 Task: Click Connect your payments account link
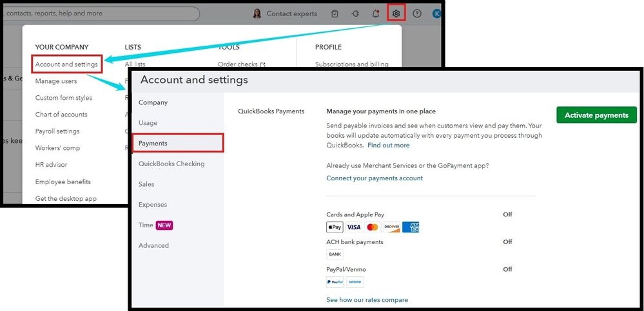(375, 178)
